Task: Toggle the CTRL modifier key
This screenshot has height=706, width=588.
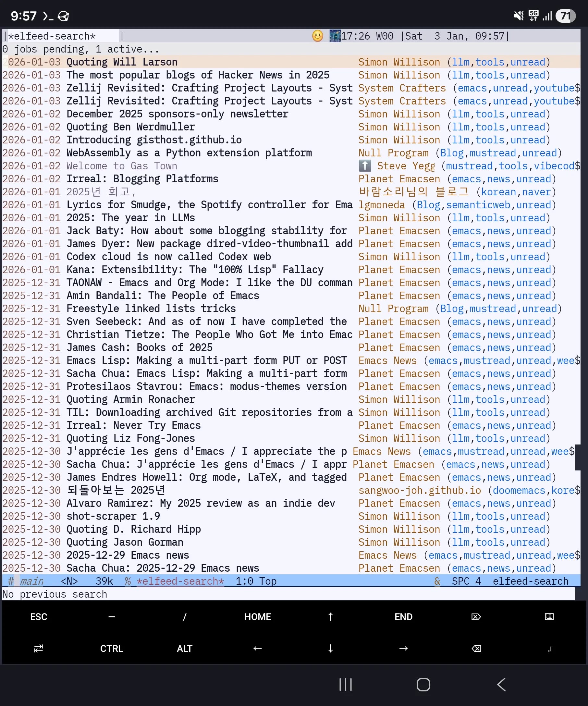Action: (x=112, y=649)
